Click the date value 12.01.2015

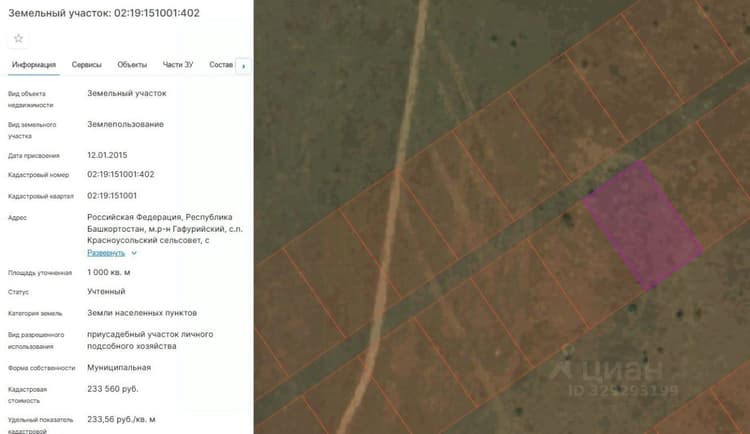click(107, 155)
